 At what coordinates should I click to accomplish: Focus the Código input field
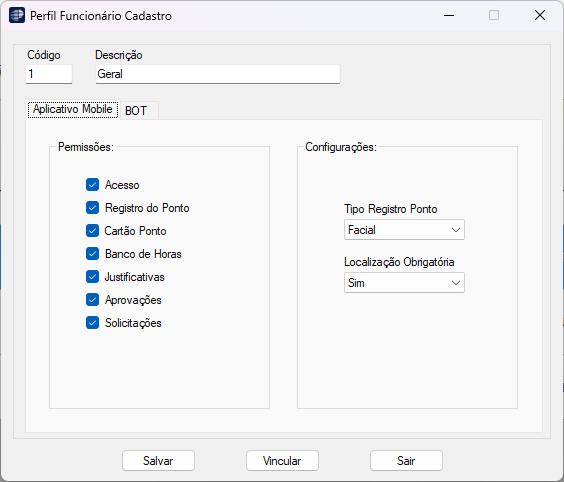tap(49, 74)
